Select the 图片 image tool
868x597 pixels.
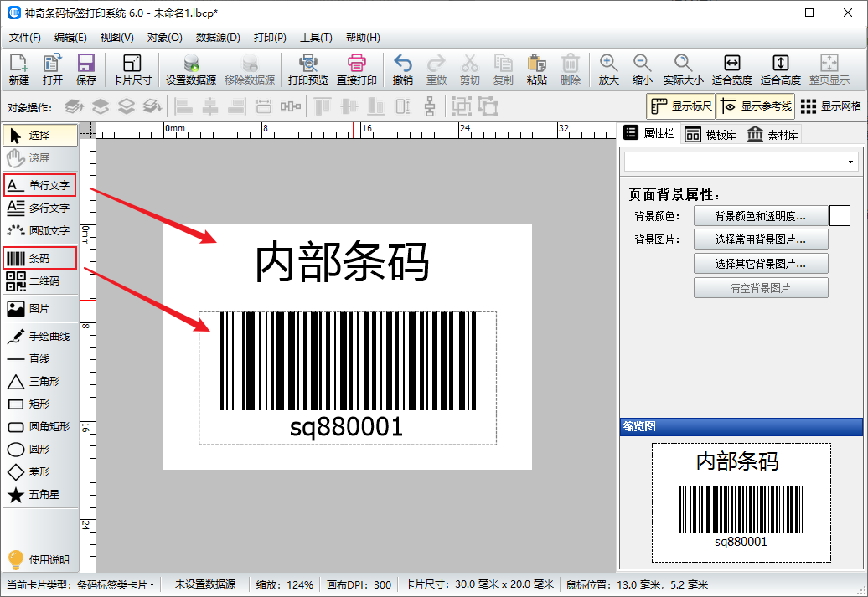point(40,309)
